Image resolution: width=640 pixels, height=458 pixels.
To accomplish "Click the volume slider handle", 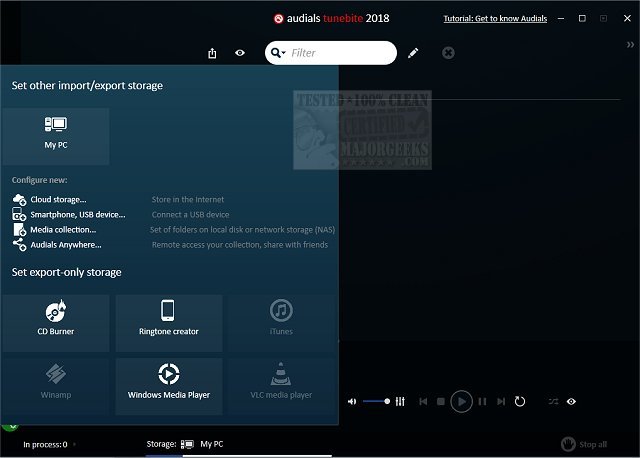I will (x=387, y=402).
